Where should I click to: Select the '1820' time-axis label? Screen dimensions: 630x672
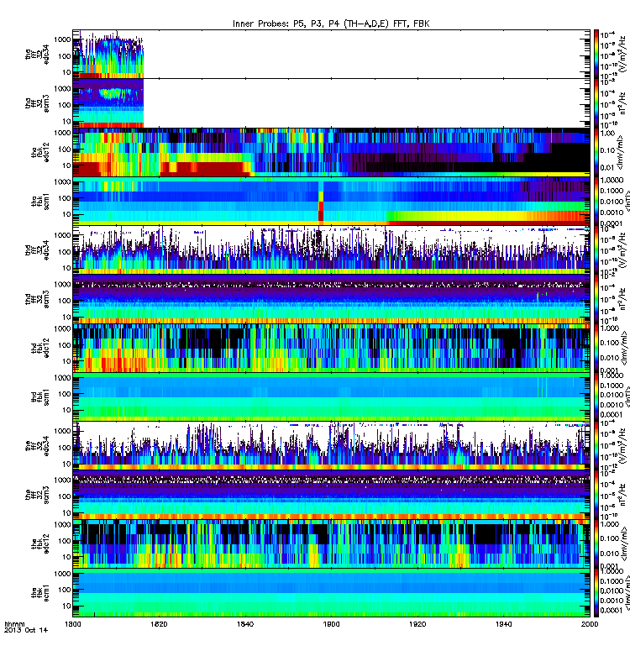point(159,624)
